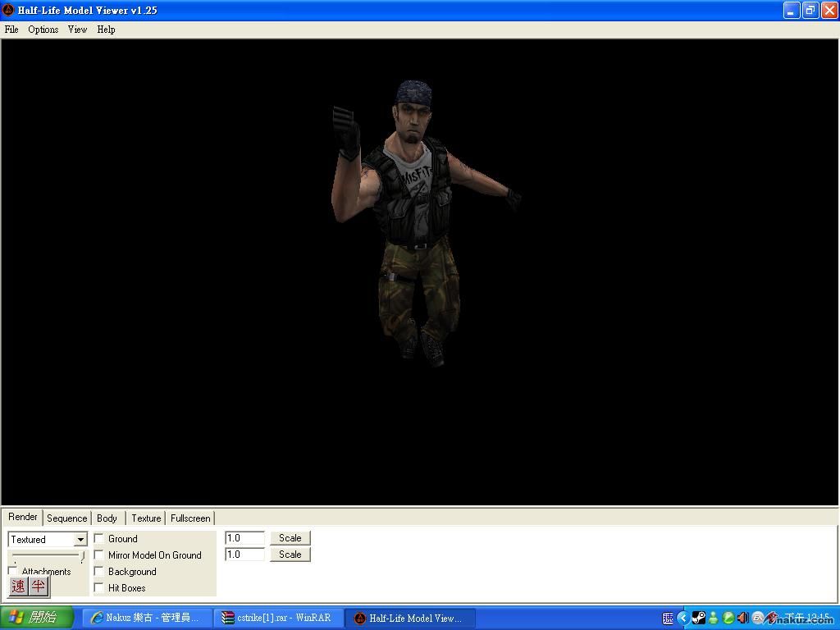Click the lower Scale button
The width and height of the screenshot is (840, 630).
click(x=290, y=555)
